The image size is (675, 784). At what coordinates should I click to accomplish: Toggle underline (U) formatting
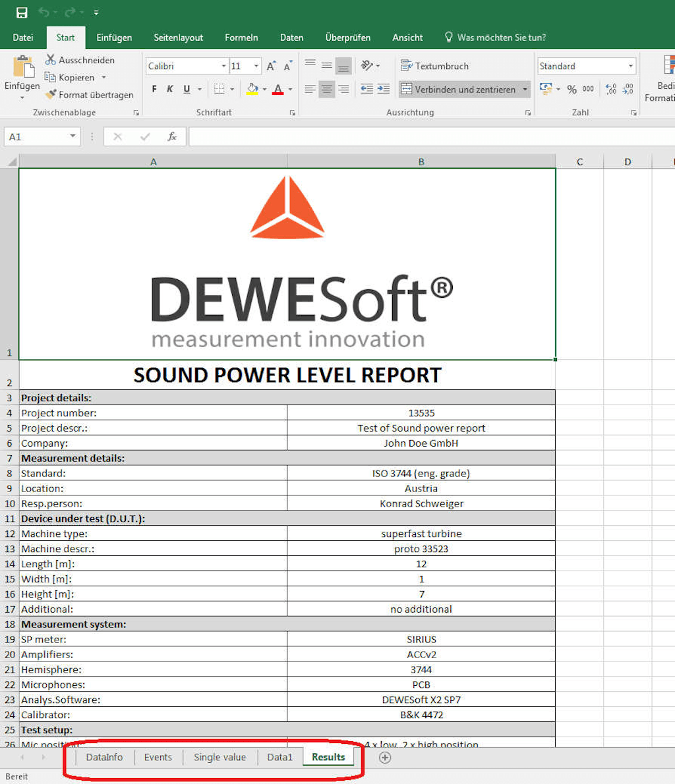pyautogui.click(x=187, y=89)
